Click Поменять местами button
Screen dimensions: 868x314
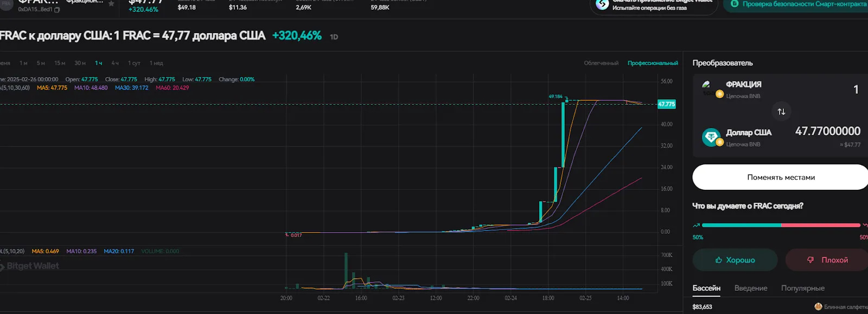[781, 177]
